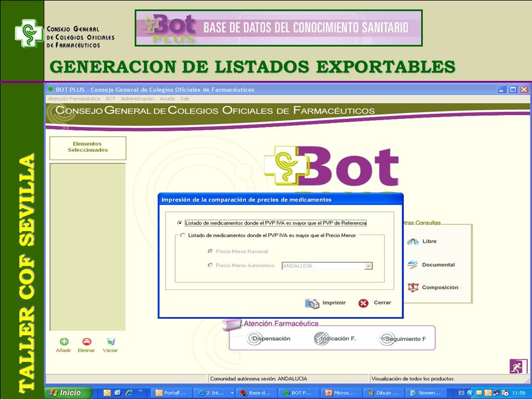Open the BOT menu
The height and width of the screenshot is (399, 532).
point(111,99)
